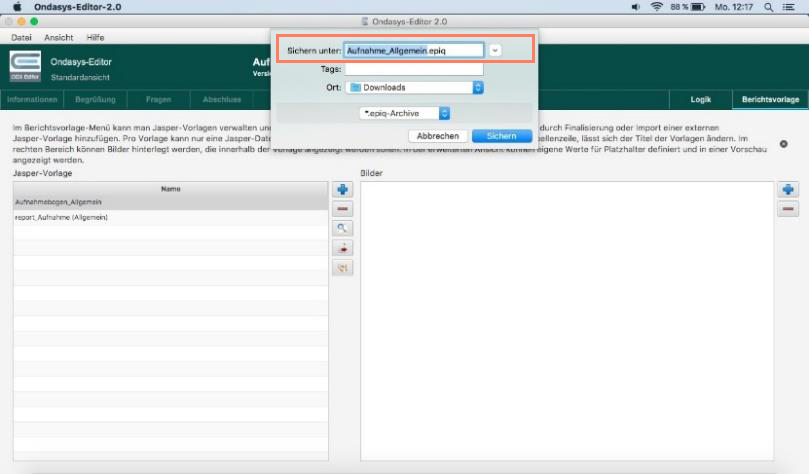Select the Berichtsvorlage tab
The width and height of the screenshot is (810, 476).
(770, 99)
